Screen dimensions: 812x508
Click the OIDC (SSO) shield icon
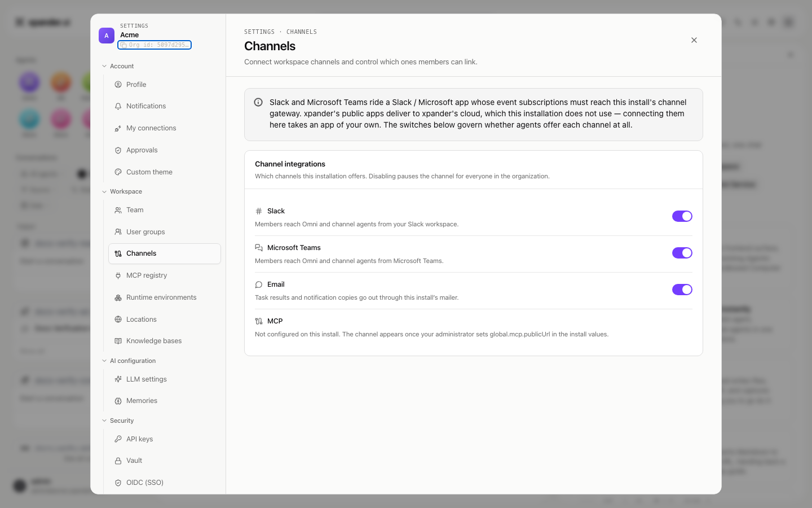[x=118, y=483]
